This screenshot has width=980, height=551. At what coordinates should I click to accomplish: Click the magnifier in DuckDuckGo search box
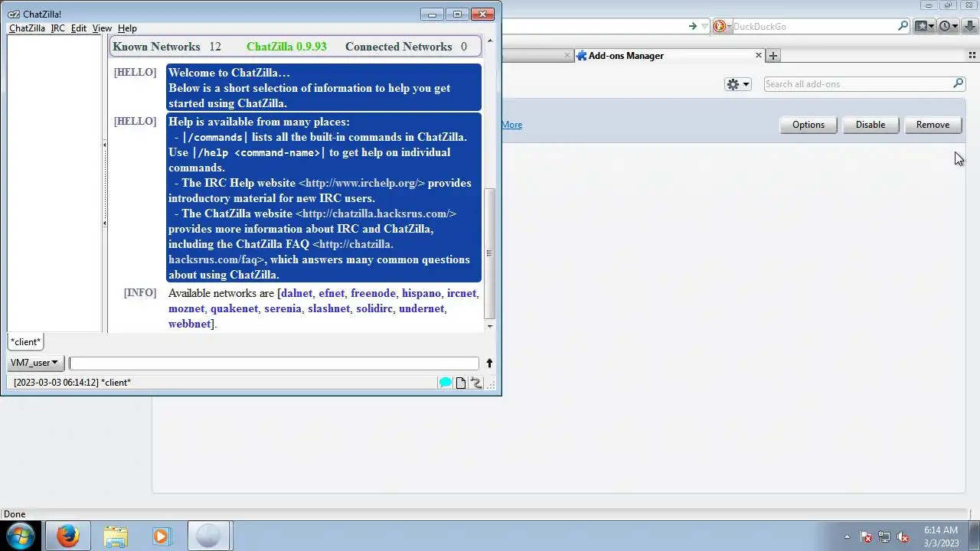[903, 26]
